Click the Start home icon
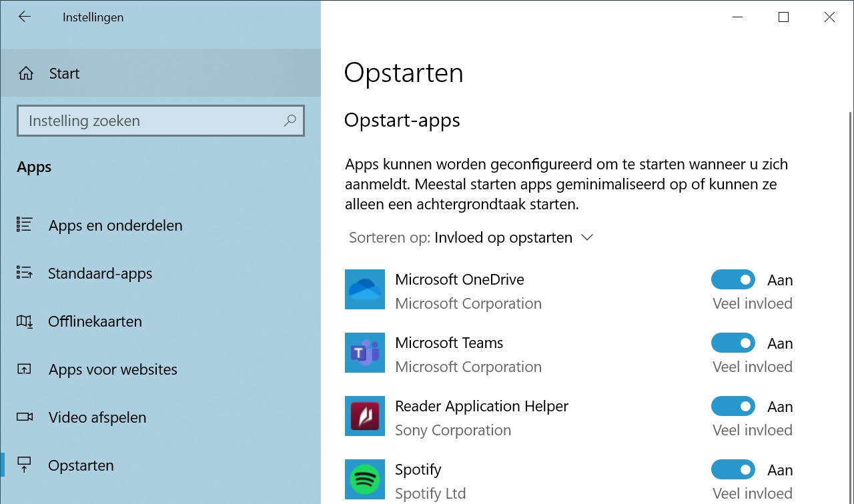Viewport: 854px width, 504px height. tap(26, 73)
